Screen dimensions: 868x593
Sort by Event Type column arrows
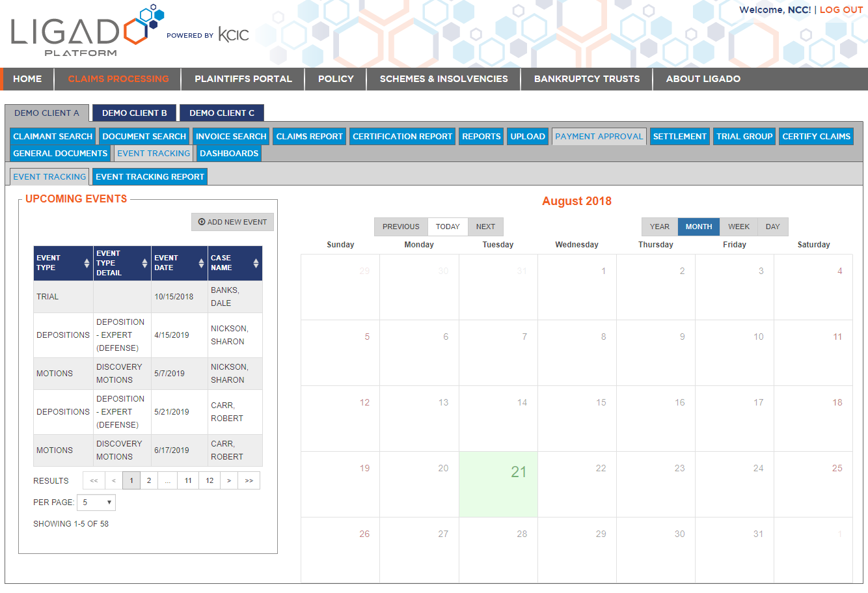click(x=87, y=263)
